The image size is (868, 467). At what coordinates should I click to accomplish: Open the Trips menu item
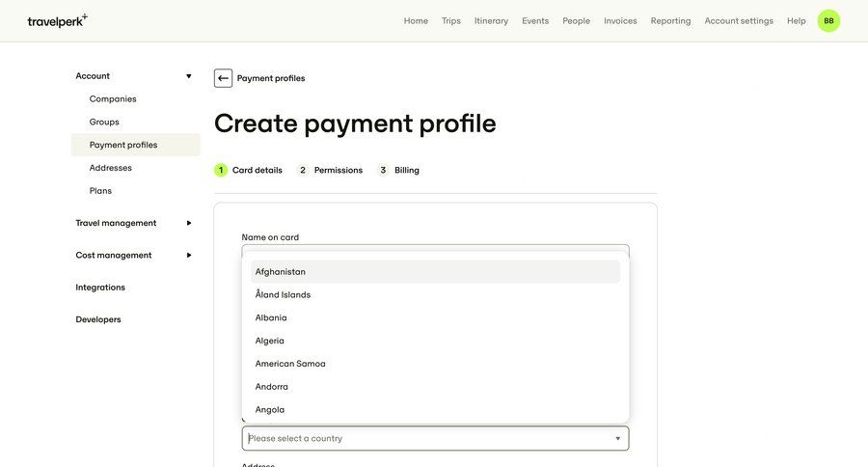(451, 20)
